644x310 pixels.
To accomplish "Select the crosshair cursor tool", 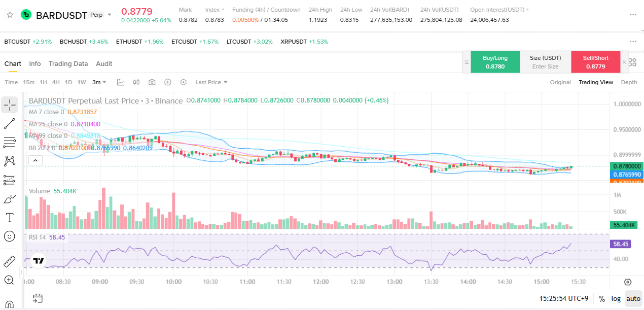I will point(10,105).
